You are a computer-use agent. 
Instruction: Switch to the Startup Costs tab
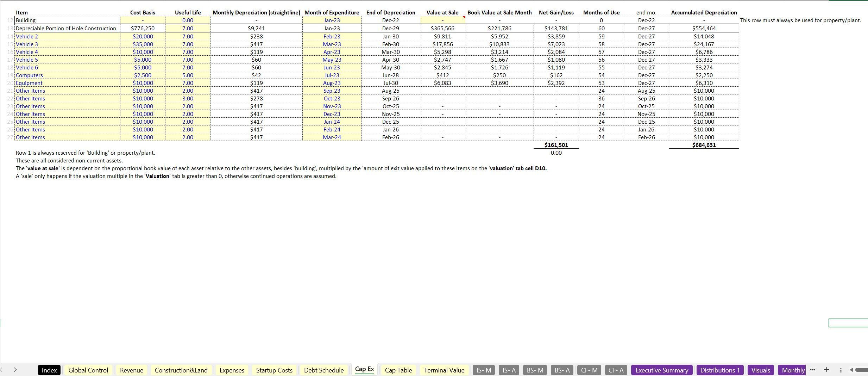click(274, 370)
